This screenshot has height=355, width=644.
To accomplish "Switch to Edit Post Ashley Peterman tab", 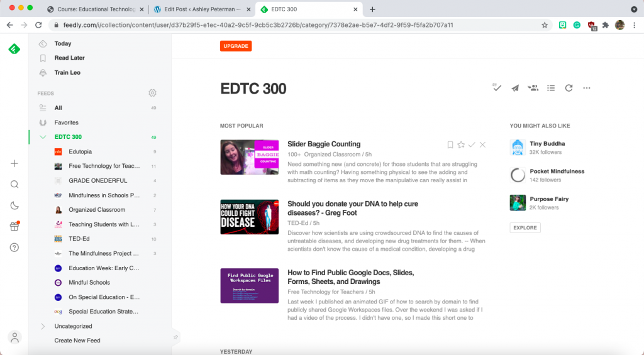I will 202,9.
